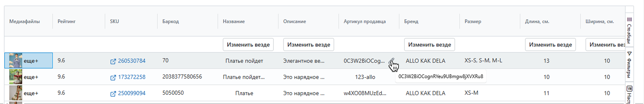Click Изменить везде under Название

[x=248, y=45]
